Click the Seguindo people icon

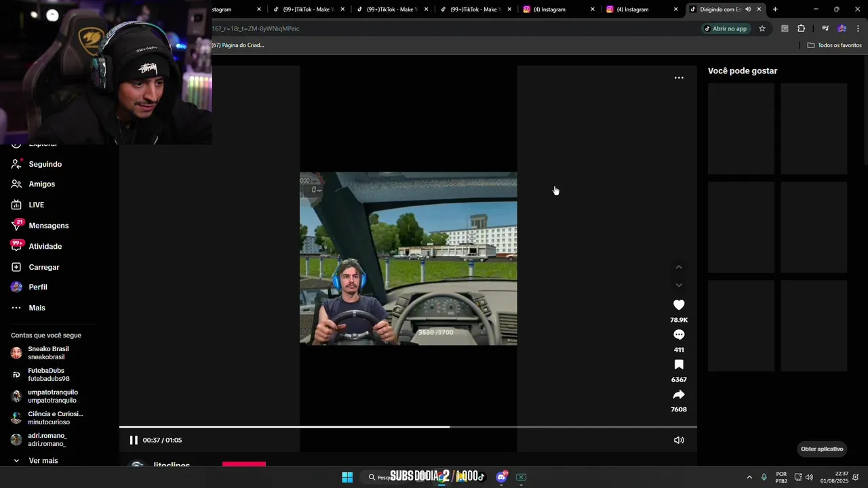pos(16,164)
